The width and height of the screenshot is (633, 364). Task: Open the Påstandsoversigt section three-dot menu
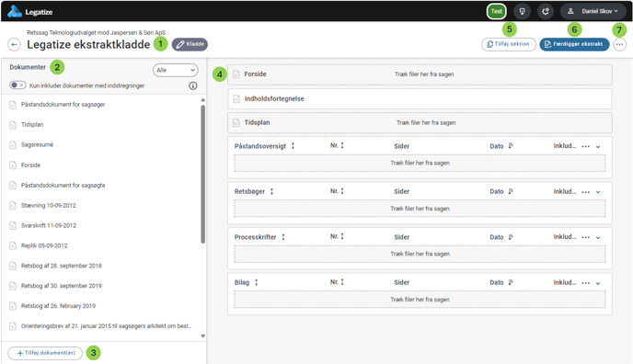(586, 146)
